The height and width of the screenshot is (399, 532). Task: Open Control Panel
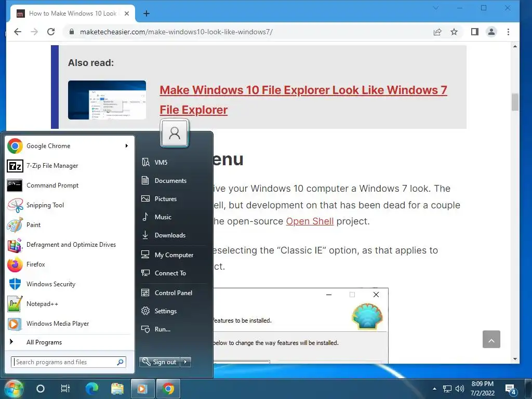[174, 293]
